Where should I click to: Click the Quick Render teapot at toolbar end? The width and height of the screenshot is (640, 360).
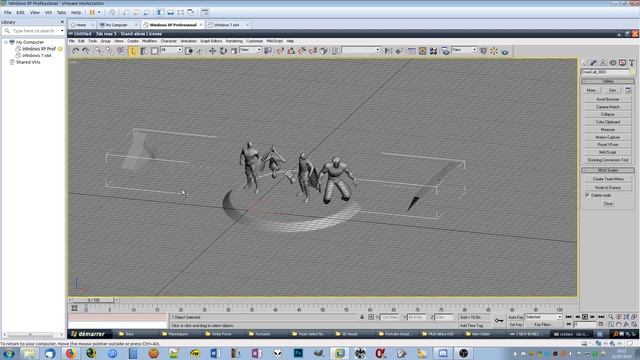pos(505,51)
